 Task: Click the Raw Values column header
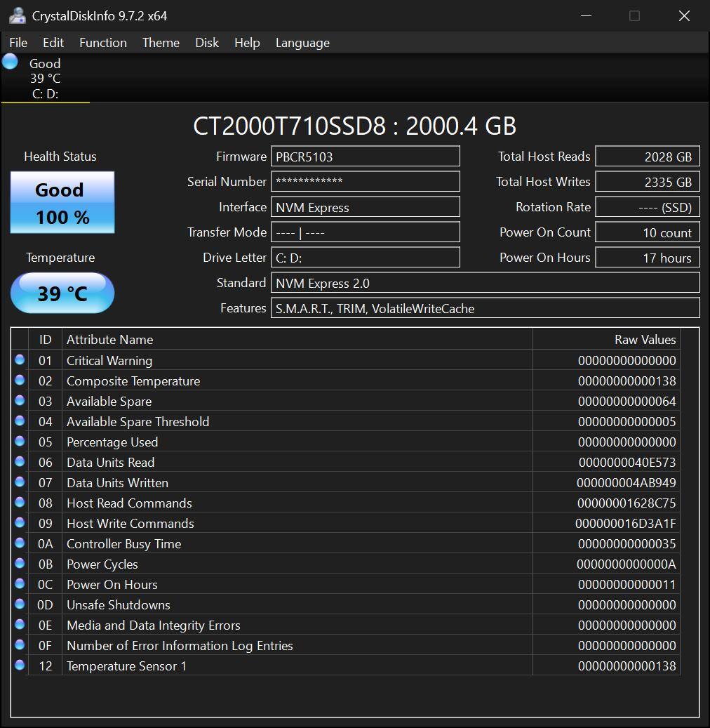[x=645, y=339]
